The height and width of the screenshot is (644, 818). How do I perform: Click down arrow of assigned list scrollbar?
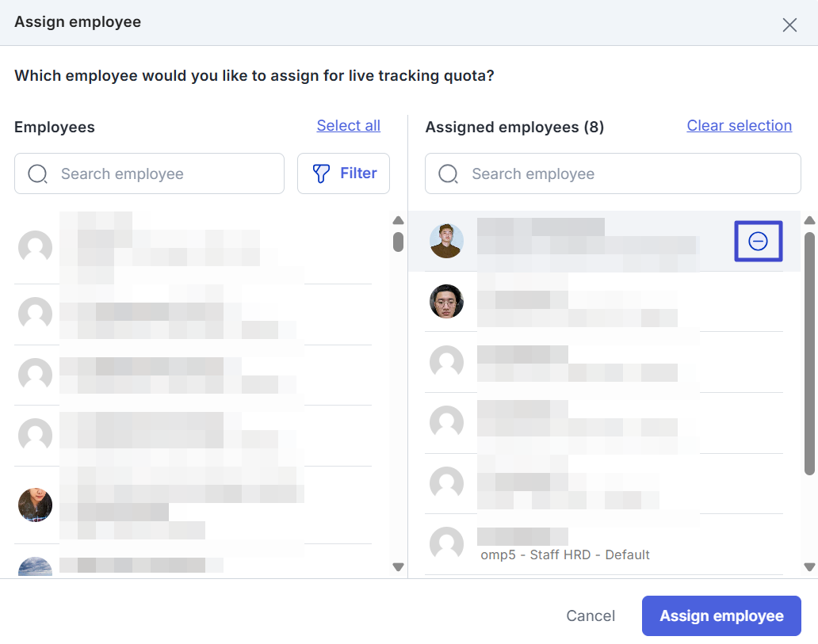coord(809,566)
